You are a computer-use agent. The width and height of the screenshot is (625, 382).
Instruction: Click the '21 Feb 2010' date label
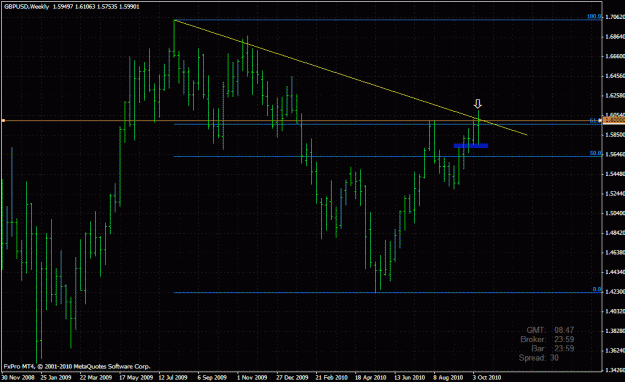[331, 377]
